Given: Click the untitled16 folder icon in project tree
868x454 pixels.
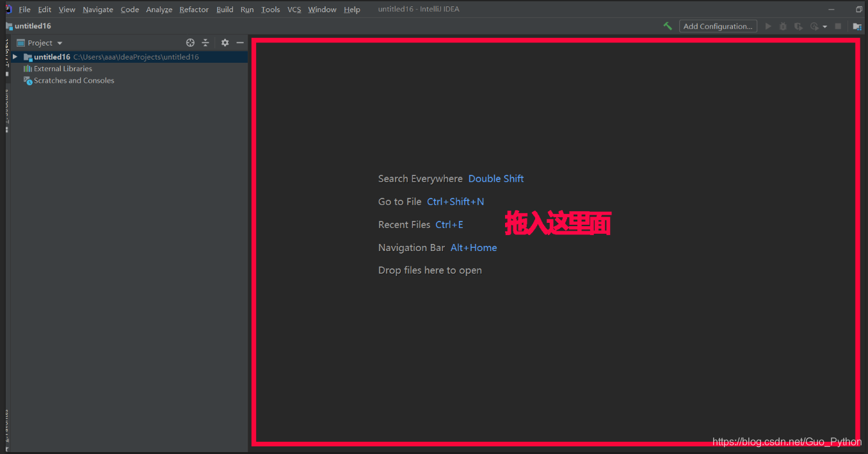Looking at the screenshot, I should 28,57.
